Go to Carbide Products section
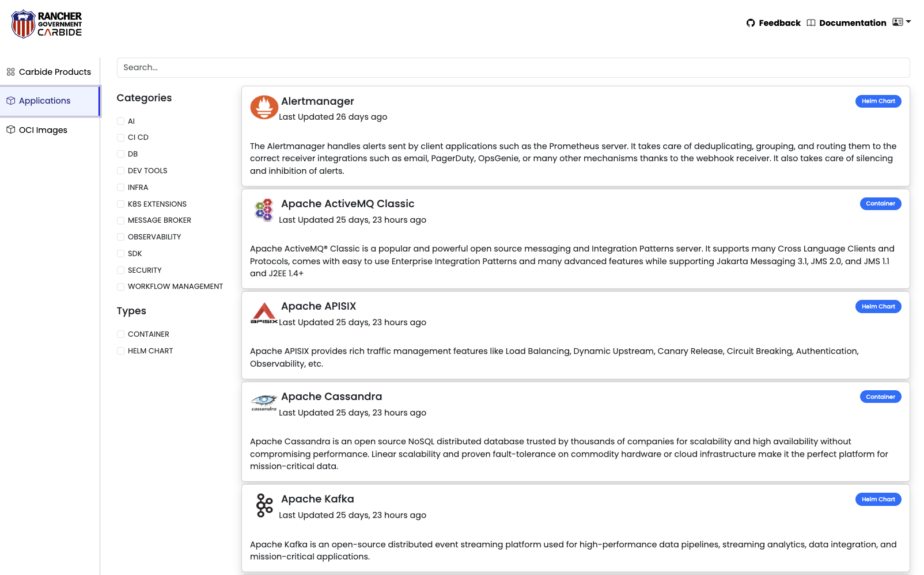The width and height of the screenshot is (924, 575). coord(50,72)
